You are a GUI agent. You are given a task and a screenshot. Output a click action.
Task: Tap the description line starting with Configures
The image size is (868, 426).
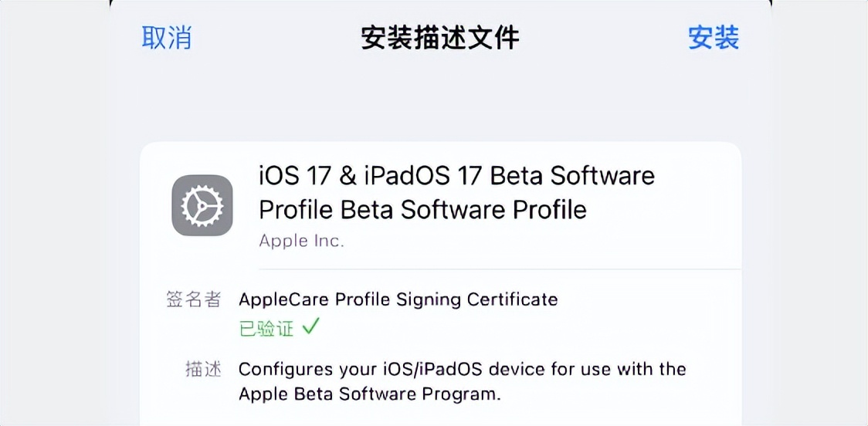pos(462,369)
